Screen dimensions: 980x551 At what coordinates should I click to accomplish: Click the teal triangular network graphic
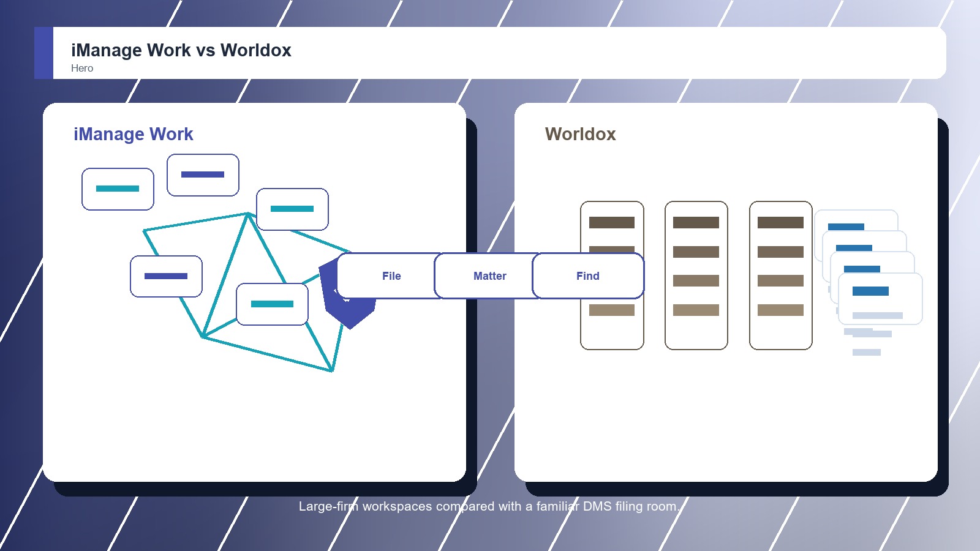pyautogui.click(x=247, y=292)
